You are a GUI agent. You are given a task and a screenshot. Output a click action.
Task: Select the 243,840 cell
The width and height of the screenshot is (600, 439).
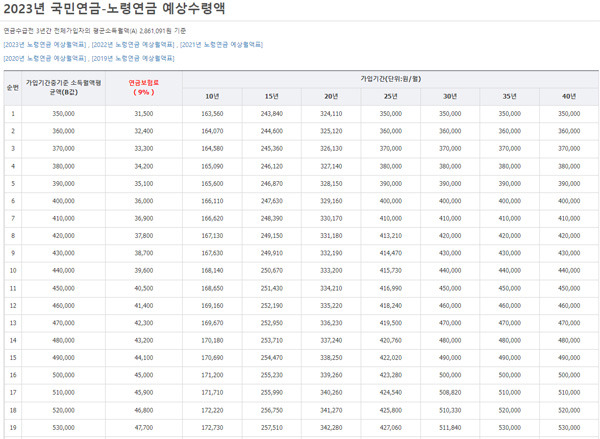272,114
